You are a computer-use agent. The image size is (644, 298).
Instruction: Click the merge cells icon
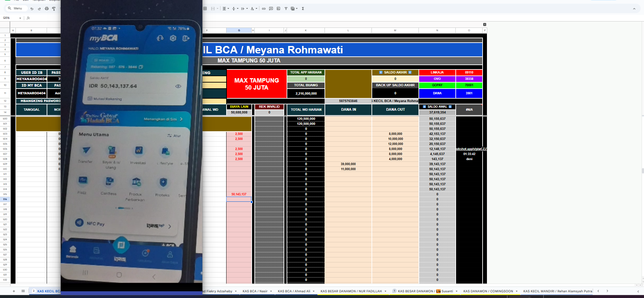click(213, 9)
